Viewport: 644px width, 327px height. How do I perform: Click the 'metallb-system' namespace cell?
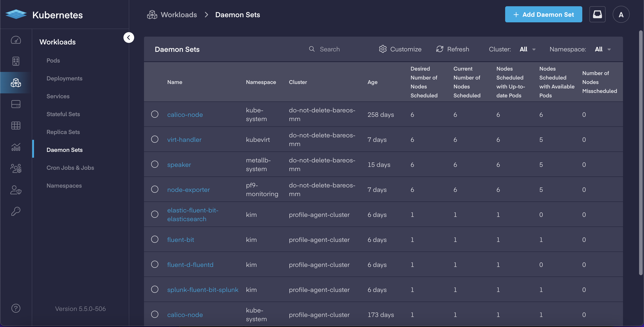[258, 165]
